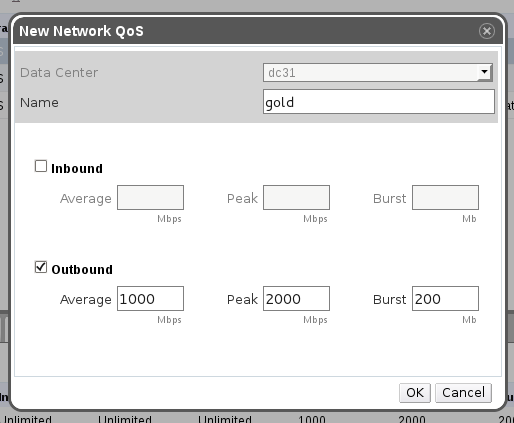The image size is (514, 423).
Task: Click the bold Inbound label text
Action: (77, 169)
